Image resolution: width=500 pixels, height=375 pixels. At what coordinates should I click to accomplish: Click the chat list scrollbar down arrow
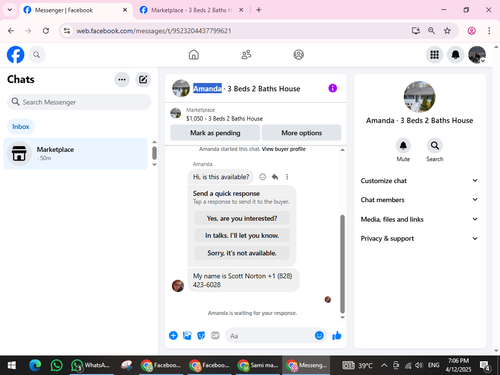point(154,165)
